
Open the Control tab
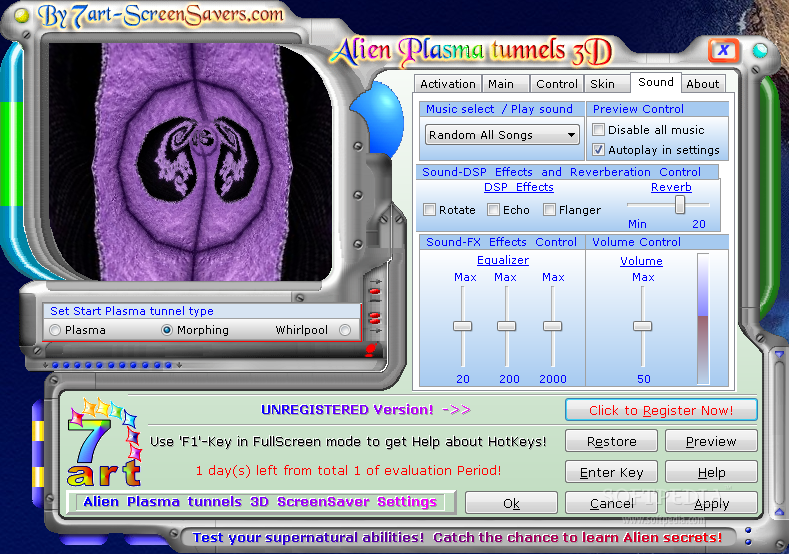(x=557, y=84)
